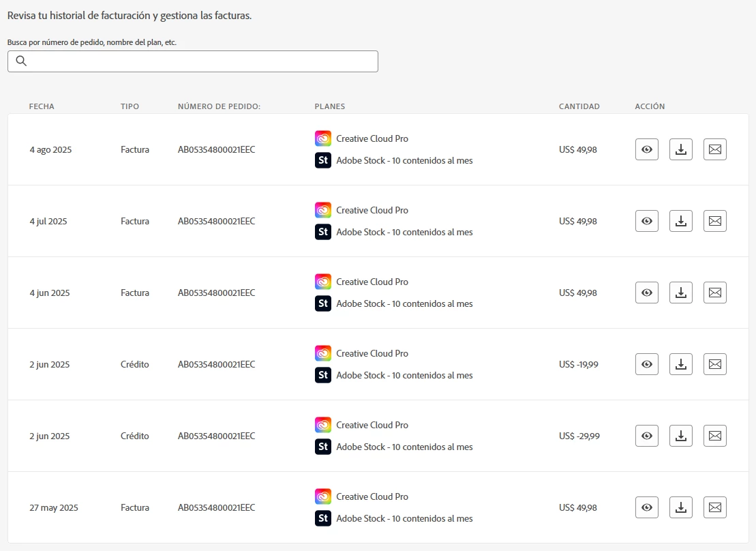Screen dimensions: 756x551
Task: View the US$ -19,99 credit (eye icon)
Action: pos(646,364)
